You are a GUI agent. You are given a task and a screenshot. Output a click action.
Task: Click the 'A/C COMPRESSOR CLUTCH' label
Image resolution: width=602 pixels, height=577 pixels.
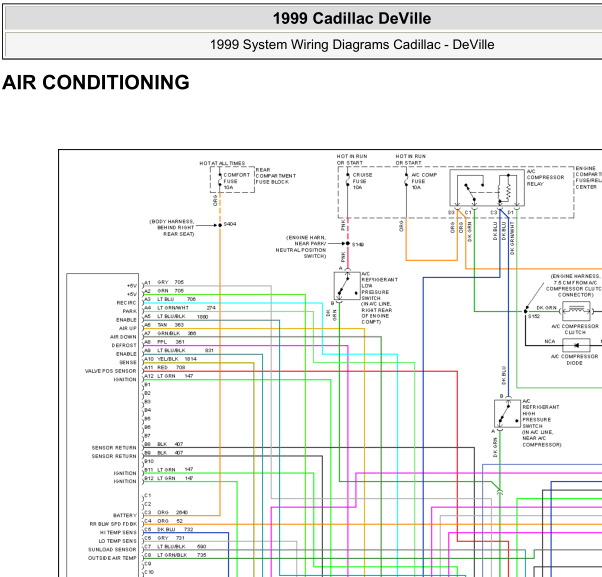click(x=575, y=329)
